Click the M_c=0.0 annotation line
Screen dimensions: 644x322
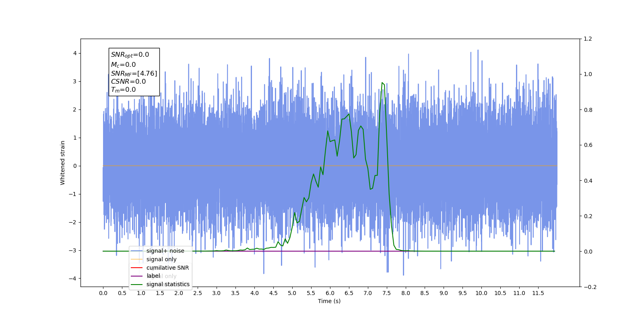pos(123,64)
